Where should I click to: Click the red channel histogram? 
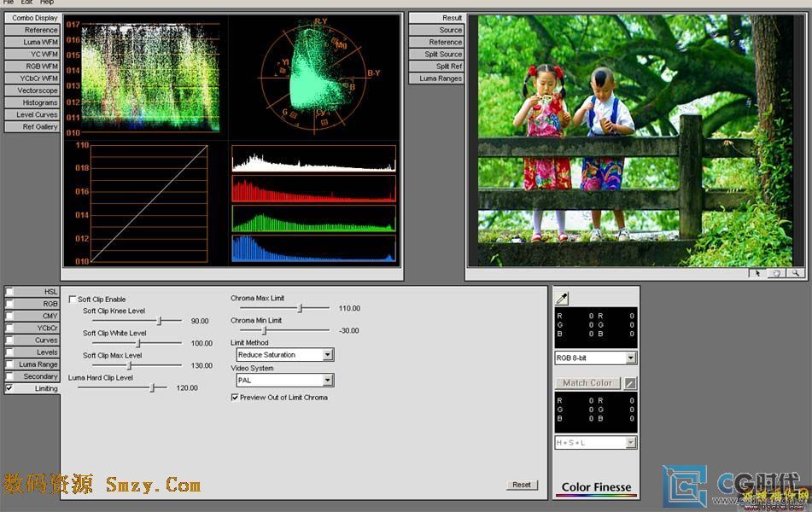314,189
